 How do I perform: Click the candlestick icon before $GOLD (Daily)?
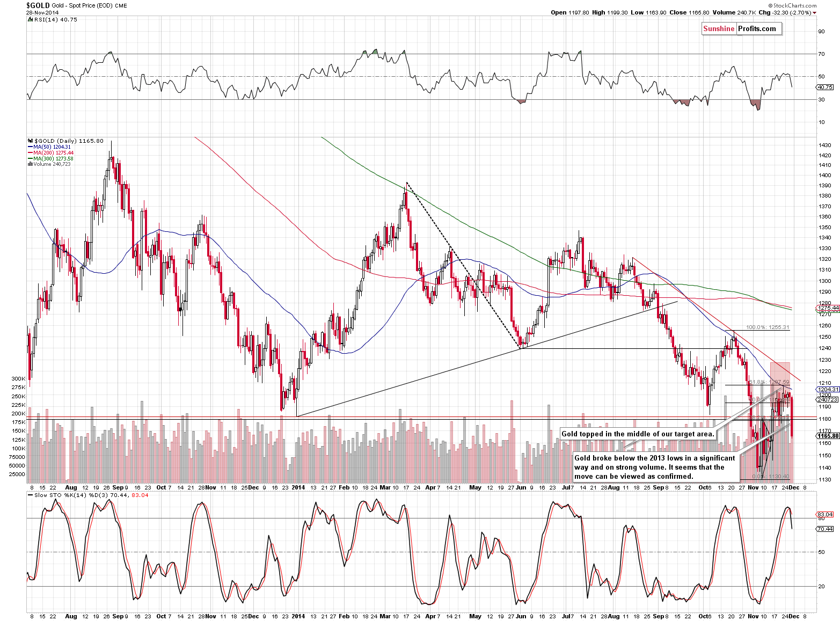(x=30, y=141)
